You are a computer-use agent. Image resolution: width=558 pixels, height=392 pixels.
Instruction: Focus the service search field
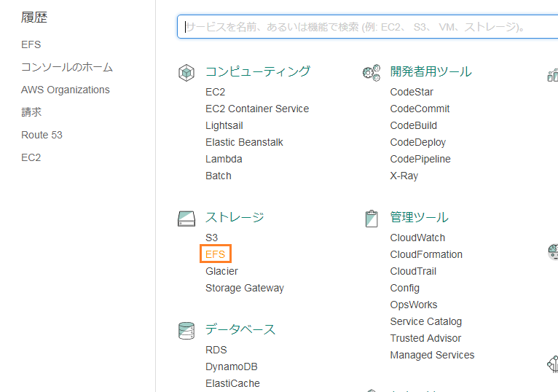(368, 27)
